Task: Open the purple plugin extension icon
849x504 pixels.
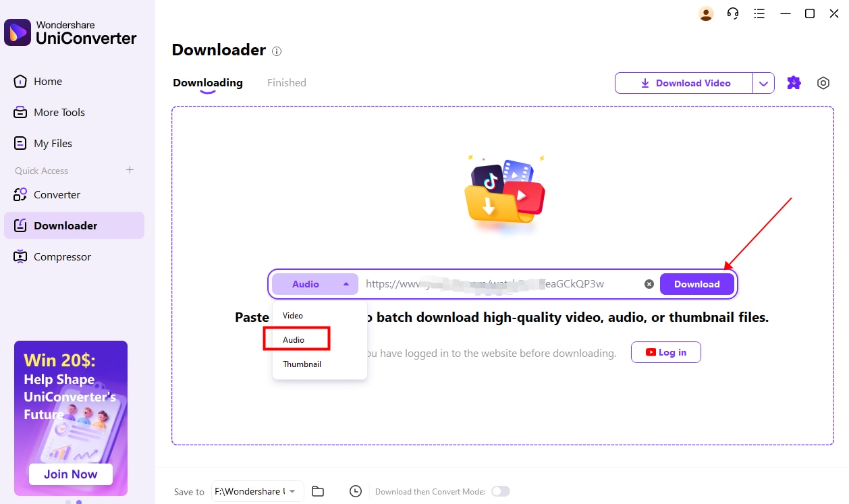Action: [x=794, y=83]
